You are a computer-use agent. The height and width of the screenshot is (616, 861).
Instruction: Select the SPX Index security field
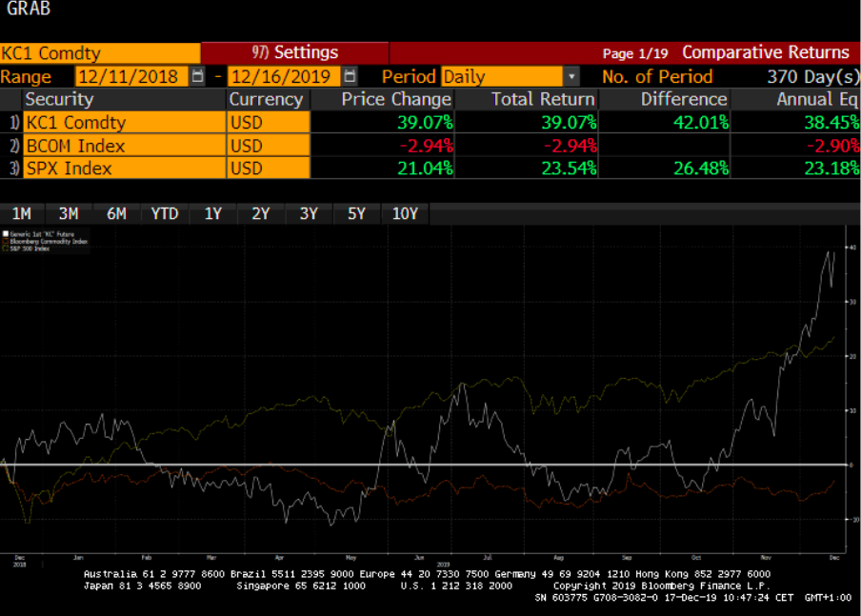(125, 168)
